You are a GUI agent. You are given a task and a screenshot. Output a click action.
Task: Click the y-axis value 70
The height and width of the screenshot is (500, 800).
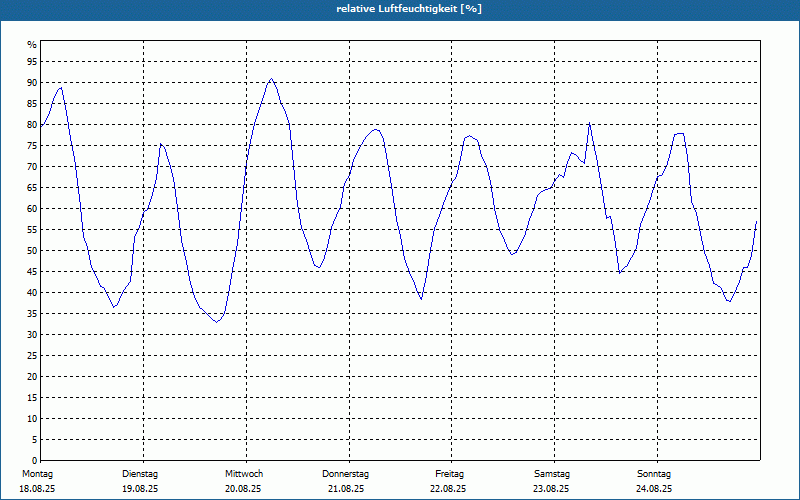coord(32,167)
